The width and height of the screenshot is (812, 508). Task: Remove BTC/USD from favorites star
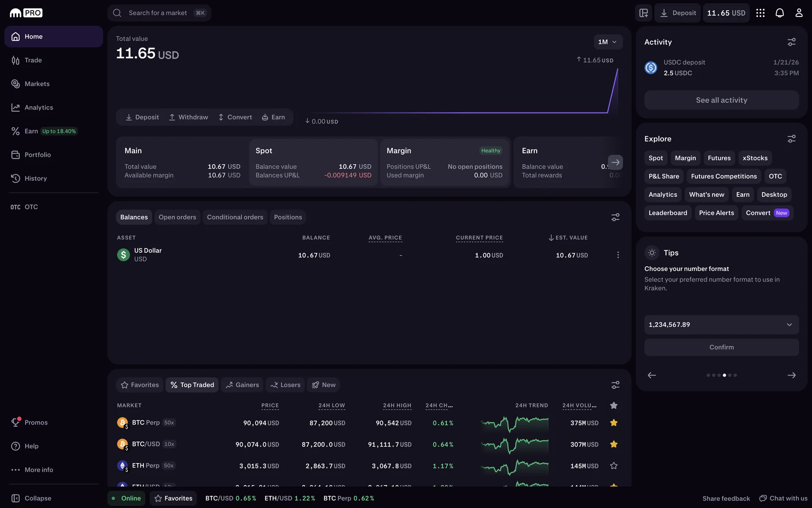tap(614, 444)
